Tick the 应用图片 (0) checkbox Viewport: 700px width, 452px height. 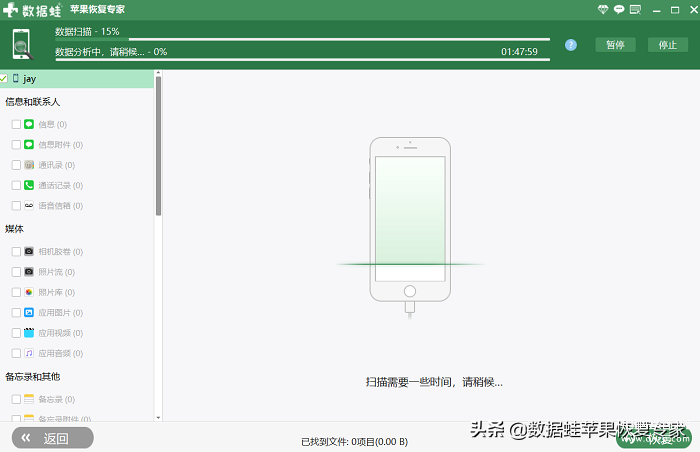coord(16,313)
